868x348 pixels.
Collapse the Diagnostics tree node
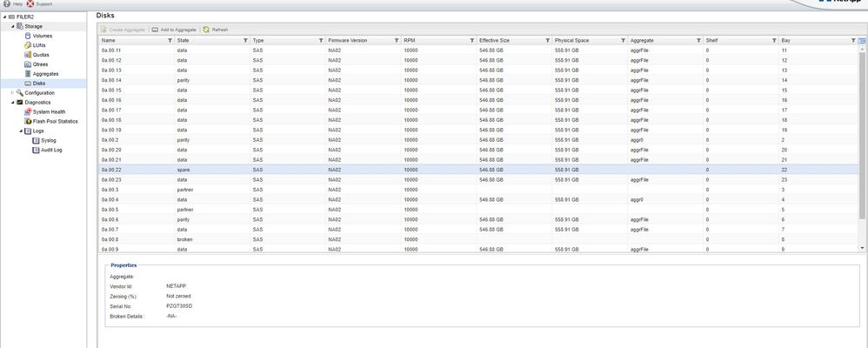tap(13, 102)
